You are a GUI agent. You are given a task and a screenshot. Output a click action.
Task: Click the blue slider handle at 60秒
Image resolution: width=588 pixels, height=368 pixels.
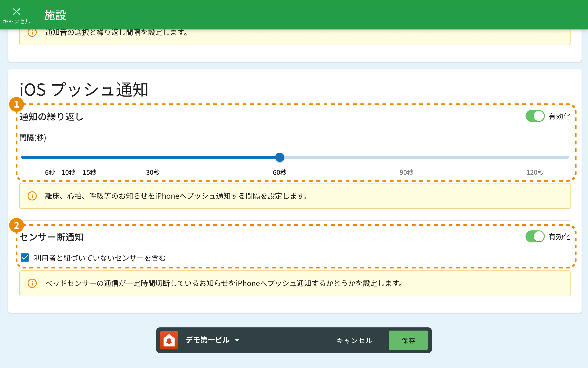click(280, 157)
